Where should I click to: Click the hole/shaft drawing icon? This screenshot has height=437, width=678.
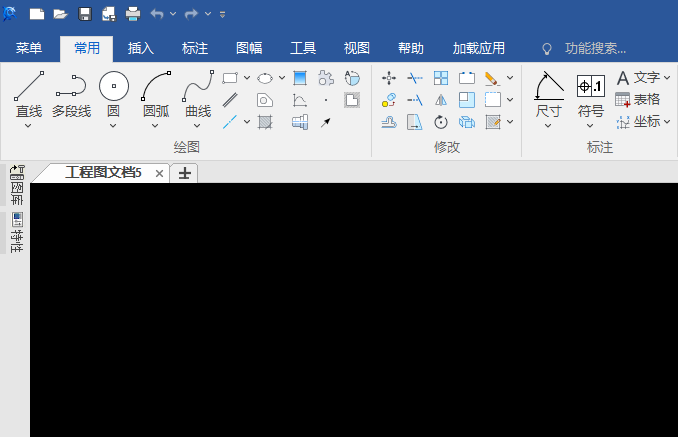(300, 122)
